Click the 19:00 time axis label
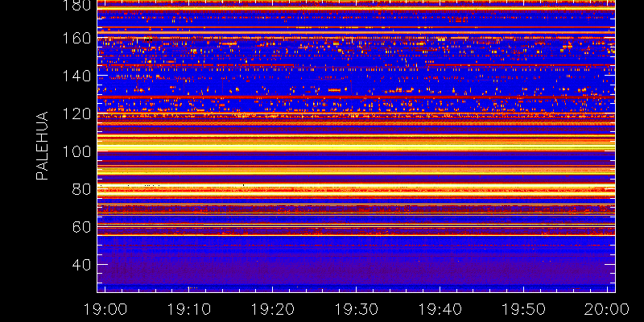 [105, 309]
